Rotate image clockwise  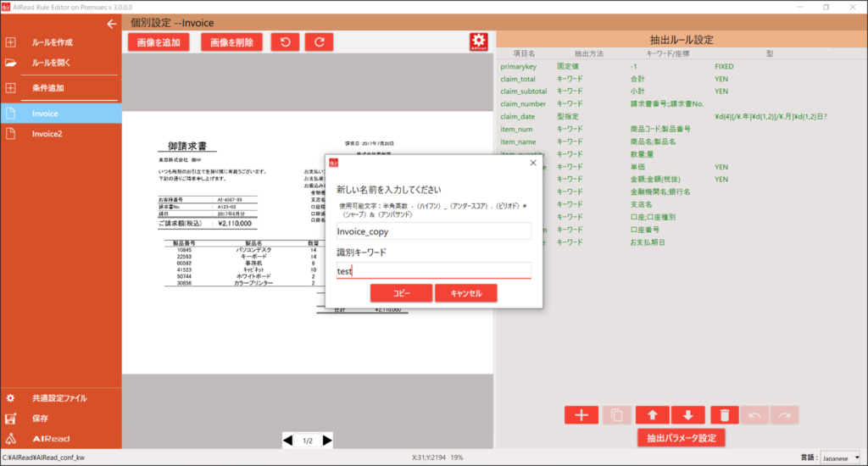(x=319, y=42)
